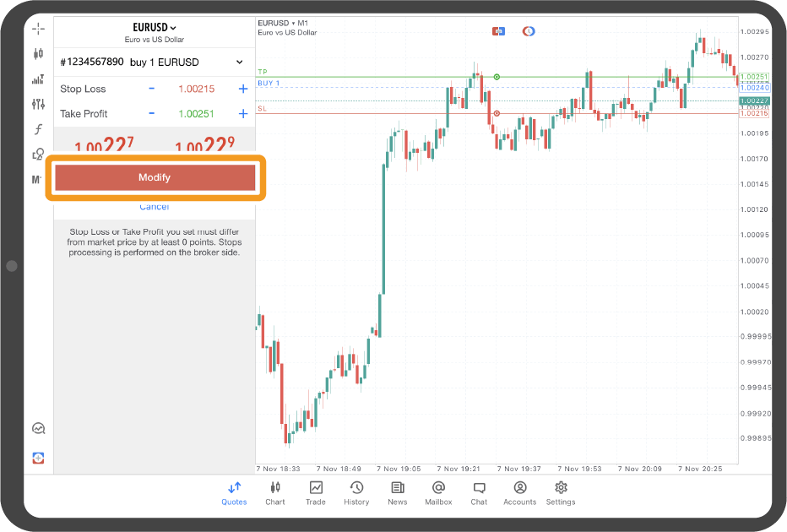Open indicators function icon
This screenshot has width=787, height=532.
coord(38,129)
